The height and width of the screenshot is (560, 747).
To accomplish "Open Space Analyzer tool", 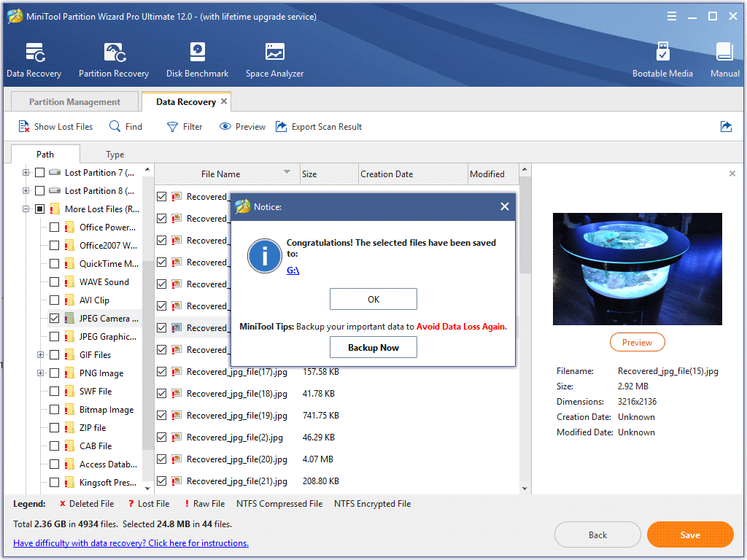I will pyautogui.click(x=275, y=52).
